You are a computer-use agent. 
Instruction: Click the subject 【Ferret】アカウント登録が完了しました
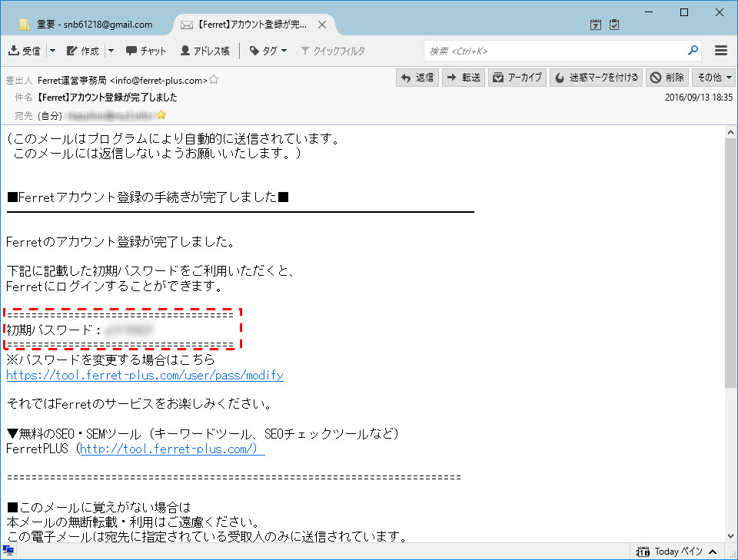pos(108,98)
